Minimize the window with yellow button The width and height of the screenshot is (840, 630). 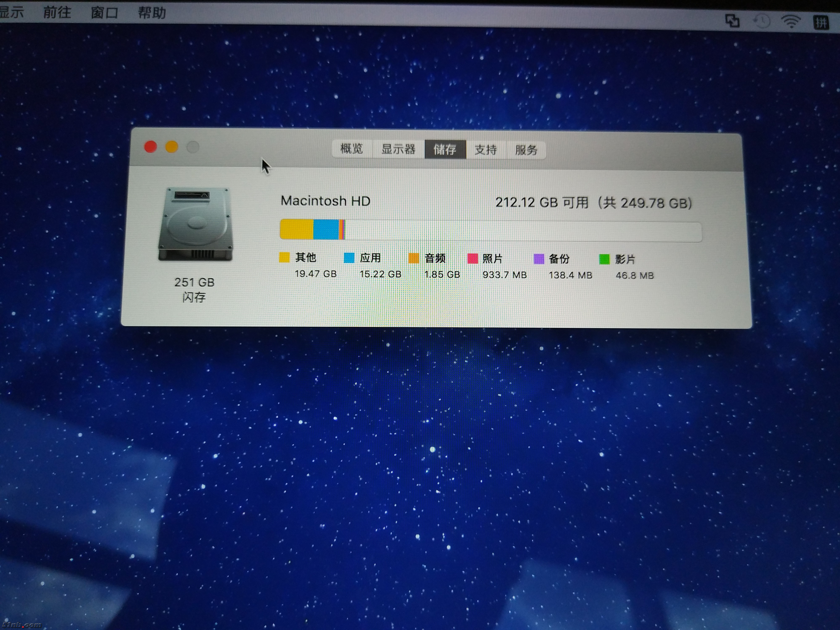tap(172, 147)
